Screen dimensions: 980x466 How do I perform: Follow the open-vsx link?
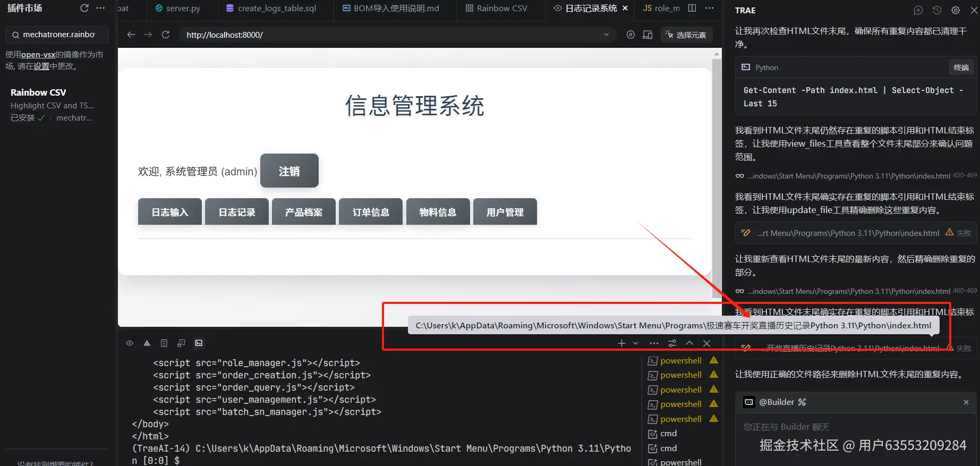pyautogui.click(x=38, y=54)
